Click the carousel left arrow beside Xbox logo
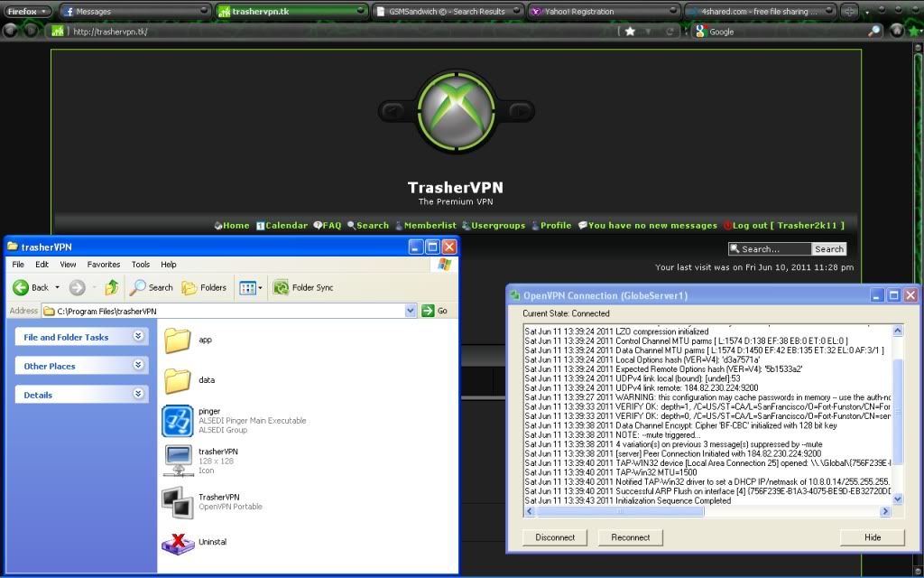The height and width of the screenshot is (578, 924). pos(393,110)
